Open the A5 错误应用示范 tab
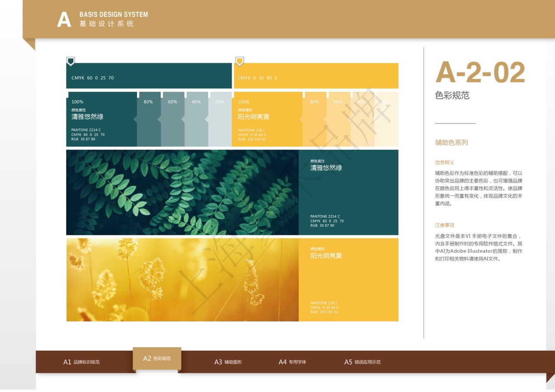 [362, 362]
